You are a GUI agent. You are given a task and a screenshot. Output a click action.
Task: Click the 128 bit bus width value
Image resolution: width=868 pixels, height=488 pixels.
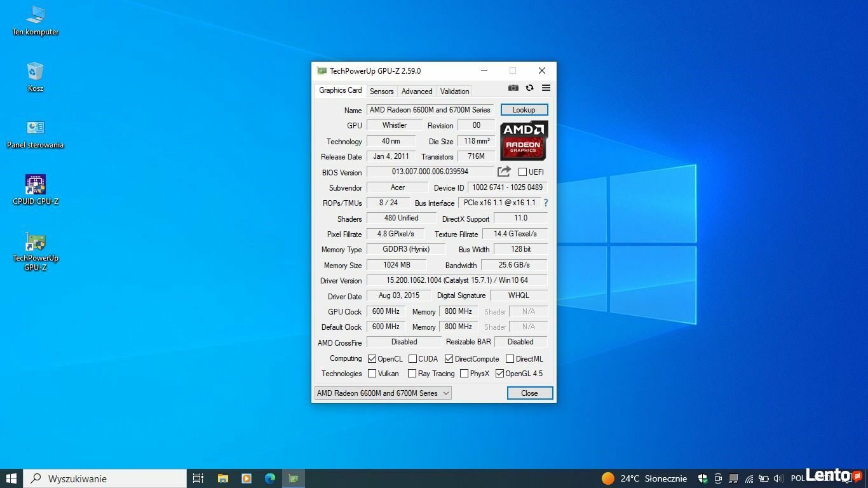tap(520, 249)
